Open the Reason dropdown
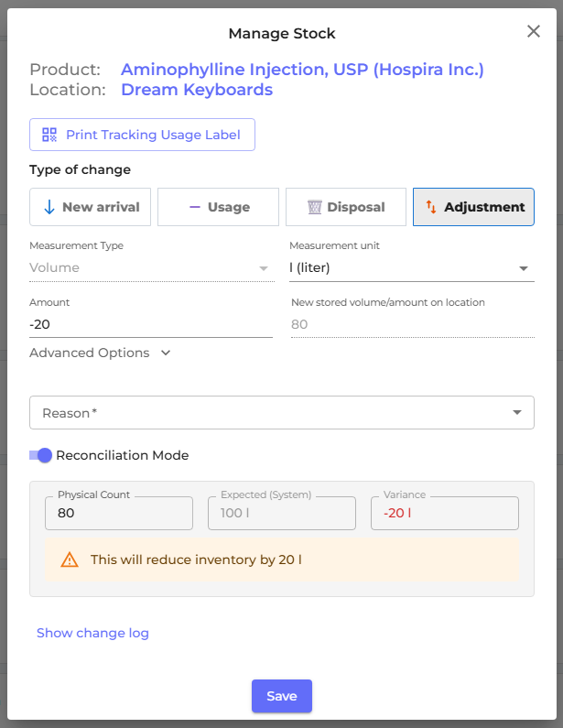The height and width of the screenshot is (728, 563). click(x=282, y=412)
